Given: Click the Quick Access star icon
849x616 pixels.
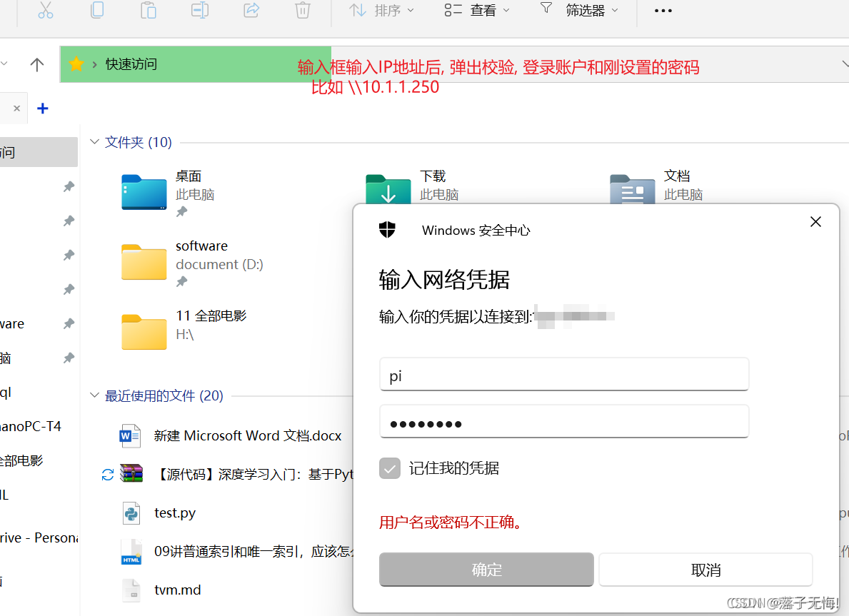Looking at the screenshot, I should (x=76, y=64).
